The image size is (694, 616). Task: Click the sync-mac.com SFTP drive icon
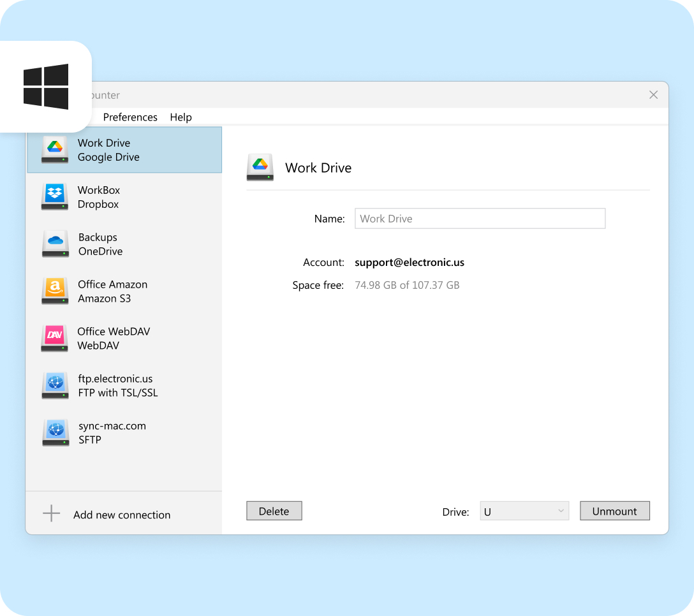pos(55,433)
